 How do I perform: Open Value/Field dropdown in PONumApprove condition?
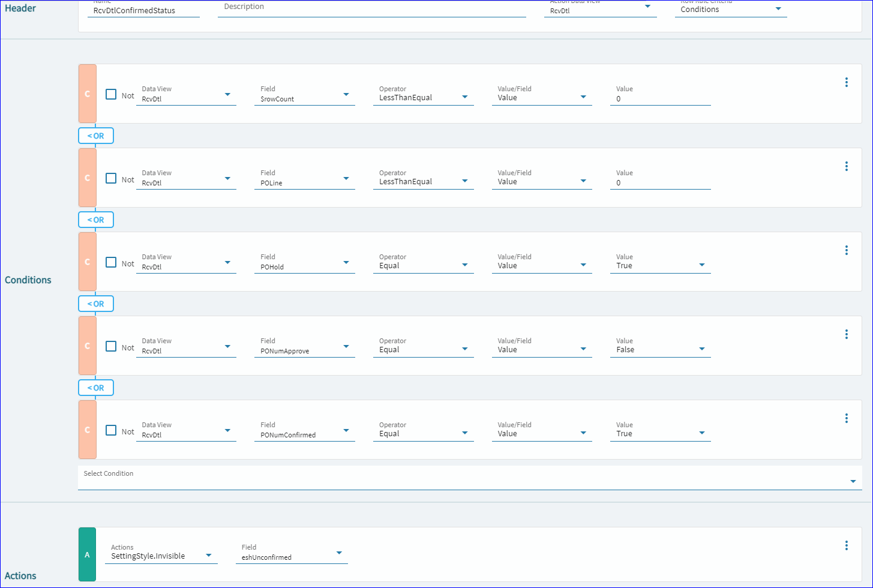pos(542,347)
